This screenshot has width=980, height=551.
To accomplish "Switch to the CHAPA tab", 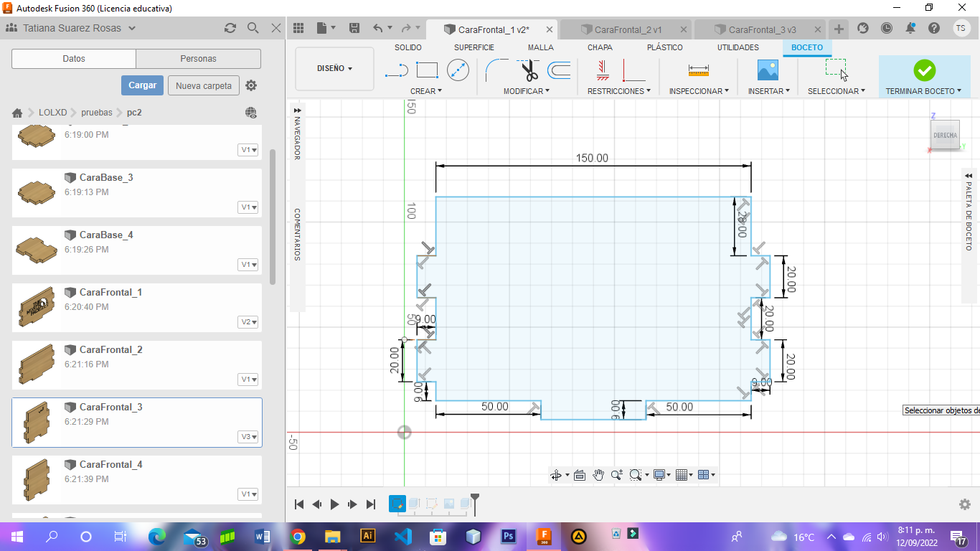I will coord(600,47).
